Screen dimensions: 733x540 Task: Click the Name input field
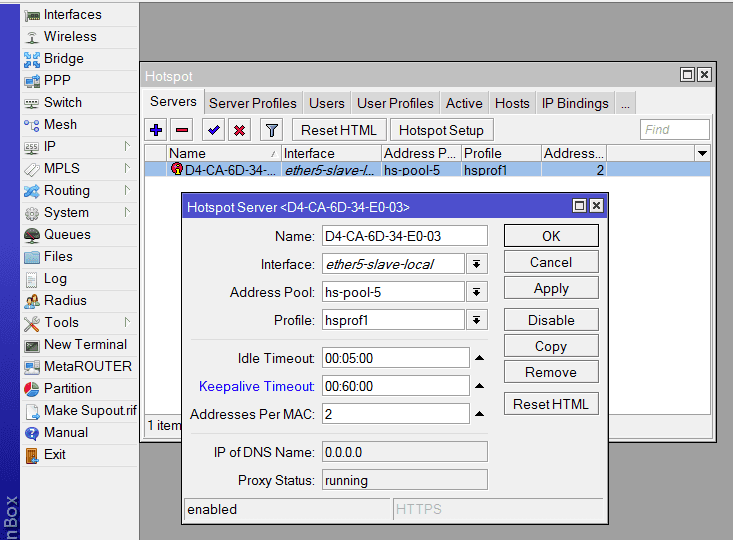pyautogui.click(x=404, y=236)
